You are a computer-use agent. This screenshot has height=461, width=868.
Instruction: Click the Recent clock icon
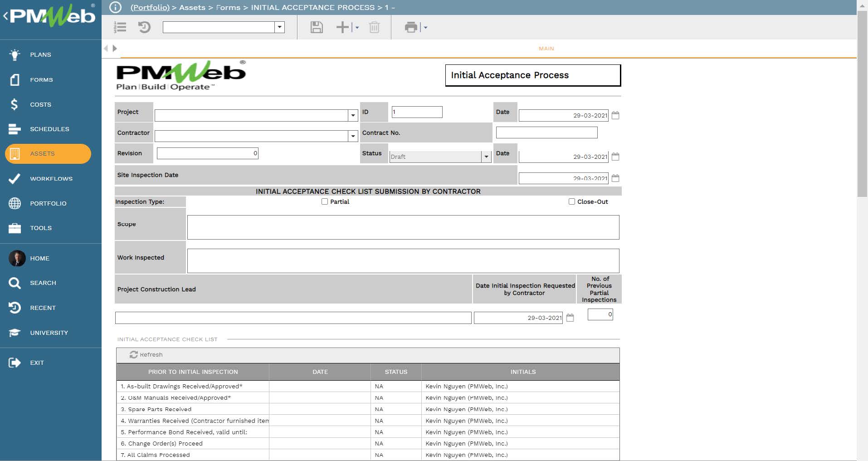[15, 308]
